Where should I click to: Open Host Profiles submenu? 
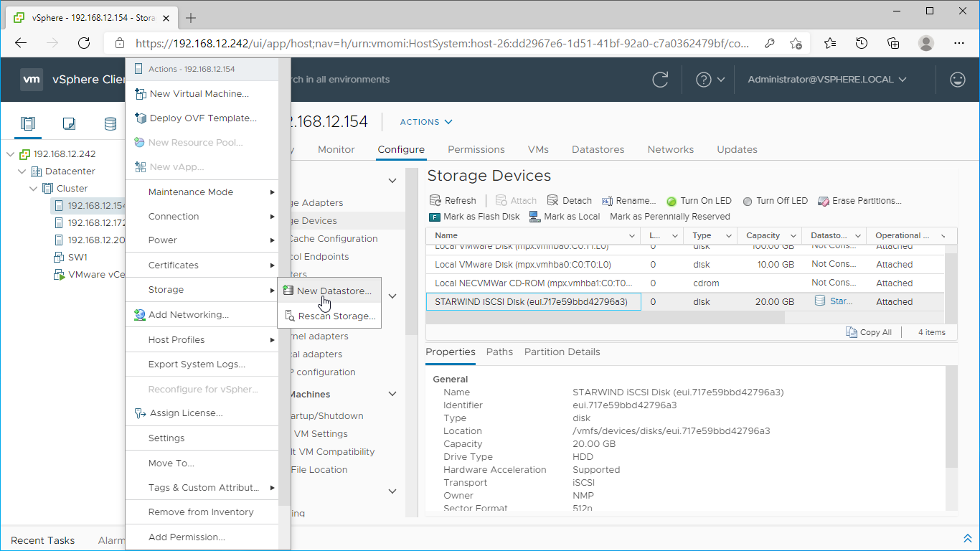pyautogui.click(x=202, y=339)
